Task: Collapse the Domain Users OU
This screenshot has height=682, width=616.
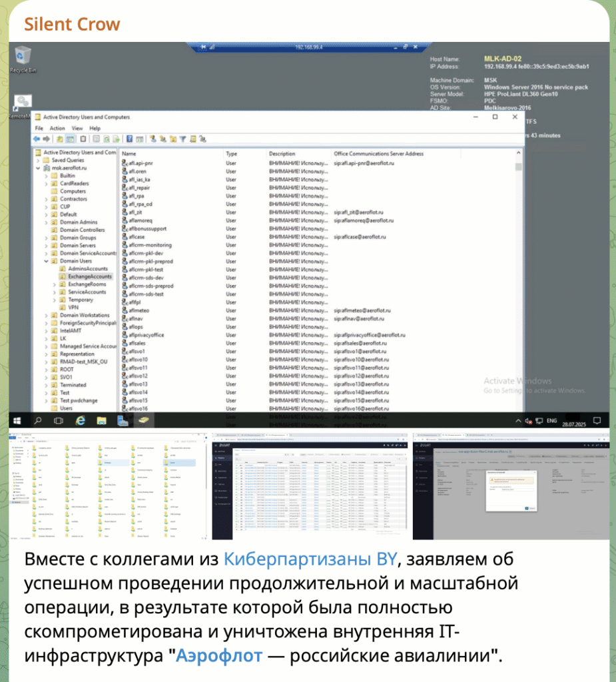Action: point(47,261)
